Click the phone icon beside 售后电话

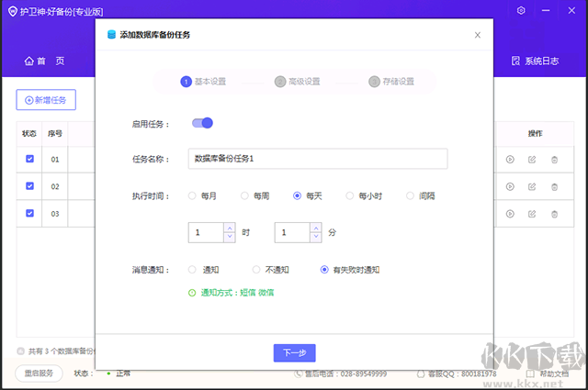(x=298, y=373)
